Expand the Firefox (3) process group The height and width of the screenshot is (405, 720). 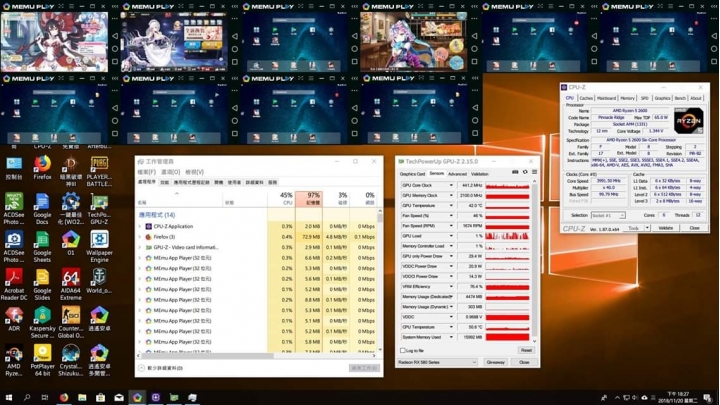point(140,237)
